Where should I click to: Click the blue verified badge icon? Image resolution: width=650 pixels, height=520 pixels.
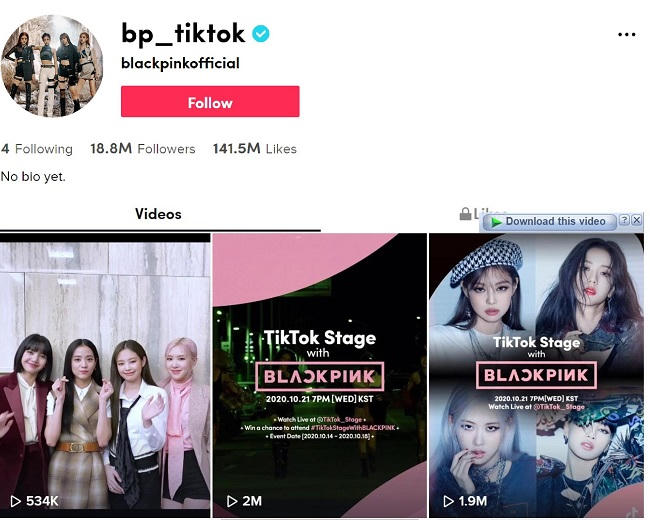point(261,34)
